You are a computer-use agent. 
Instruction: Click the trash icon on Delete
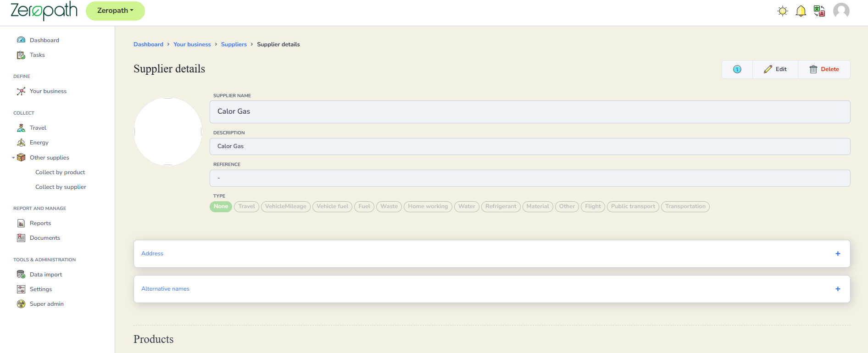pos(813,69)
